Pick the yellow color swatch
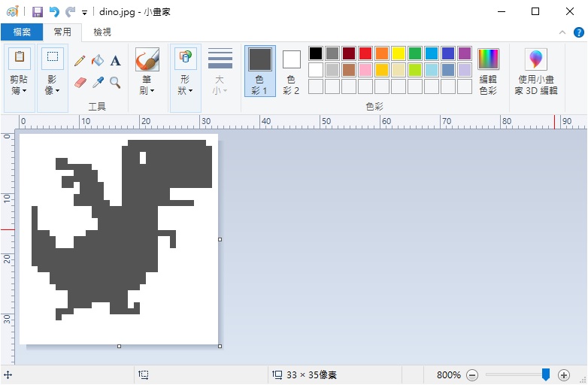Screen dimensions: 588x385 [399, 53]
